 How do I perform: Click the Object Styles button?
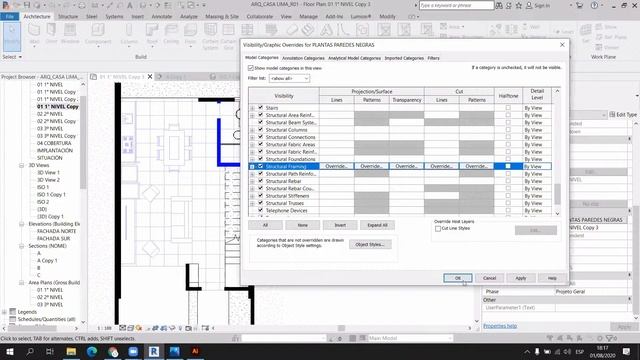(370, 244)
